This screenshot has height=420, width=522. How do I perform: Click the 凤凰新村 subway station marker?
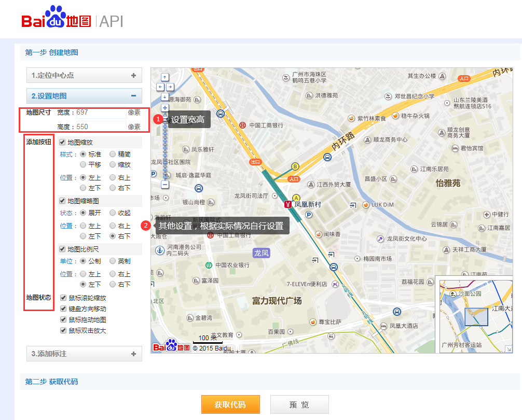[288, 204]
